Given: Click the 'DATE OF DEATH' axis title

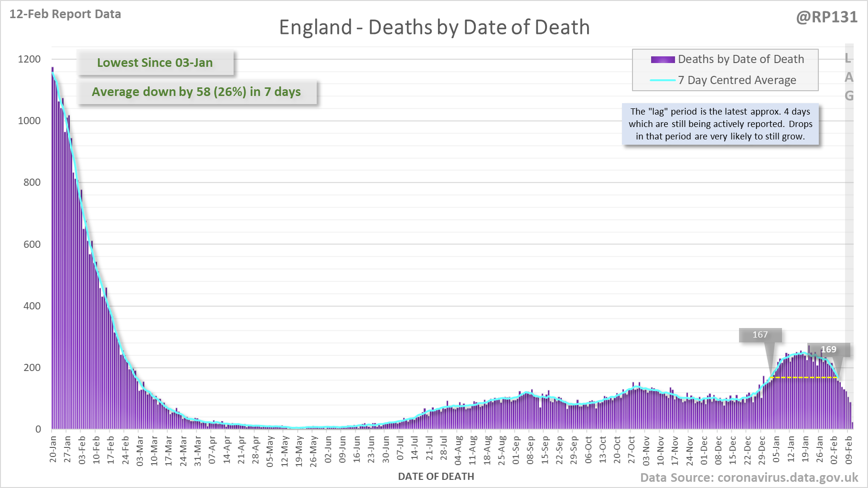Looking at the screenshot, I should [x=436, y=476].
